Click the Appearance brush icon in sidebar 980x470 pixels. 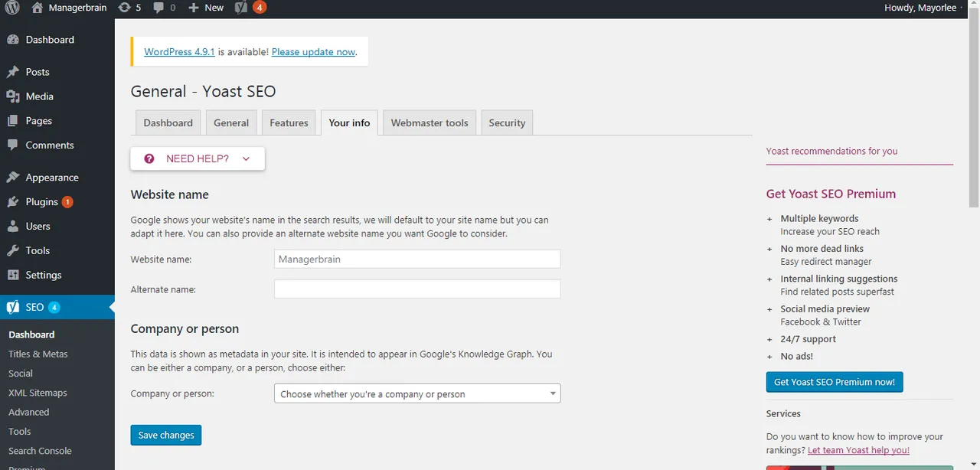[13, 178]
